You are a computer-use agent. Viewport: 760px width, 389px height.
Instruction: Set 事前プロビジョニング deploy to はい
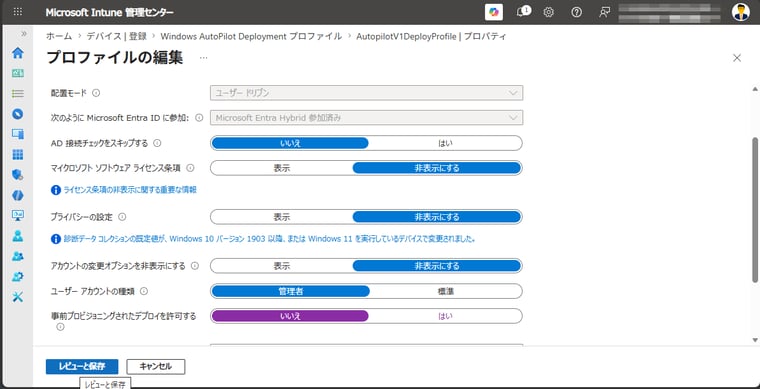pos(445,316)
